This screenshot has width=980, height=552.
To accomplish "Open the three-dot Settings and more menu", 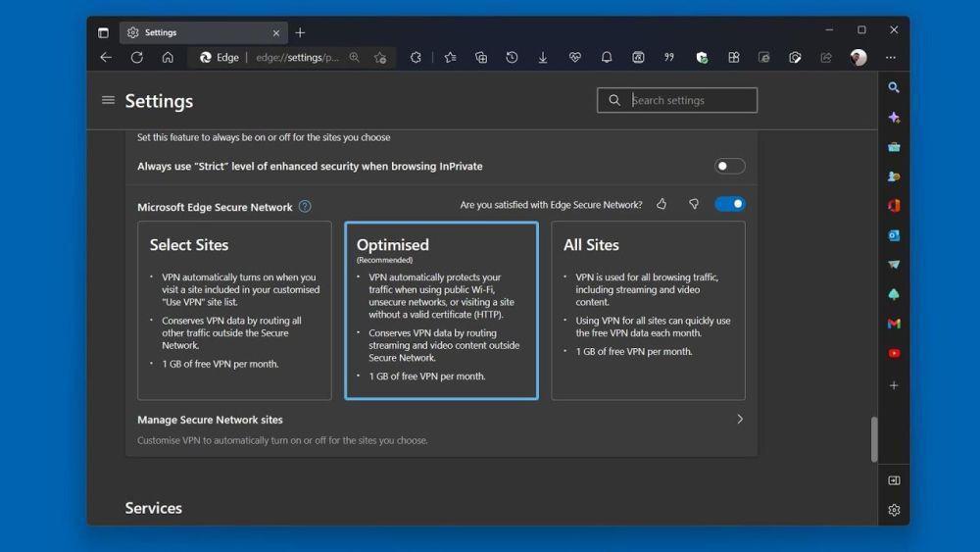I will (891, 58).
